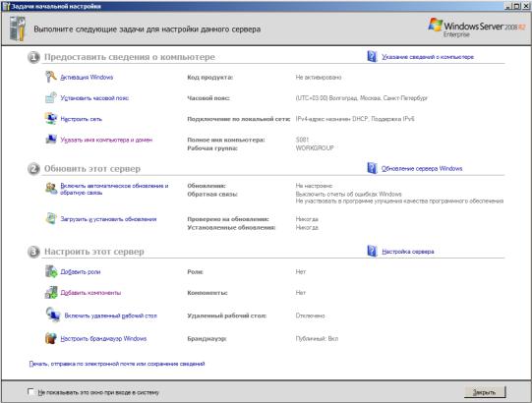Screen dimensions: 532x403
Task: Open Включить удаленный рабочий стол link
Action: [x=110, y=316]
